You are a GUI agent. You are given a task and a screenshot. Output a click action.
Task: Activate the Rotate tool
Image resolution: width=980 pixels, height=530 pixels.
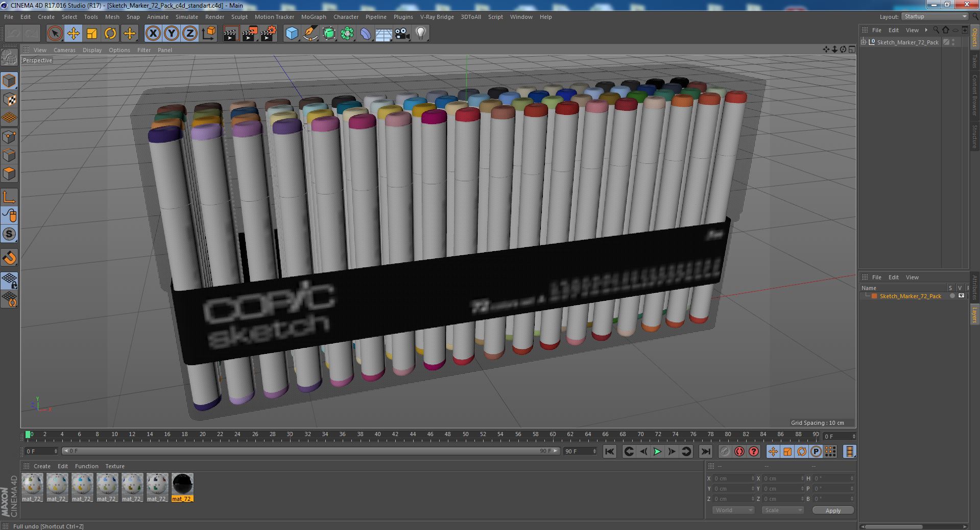click(110, 34)
